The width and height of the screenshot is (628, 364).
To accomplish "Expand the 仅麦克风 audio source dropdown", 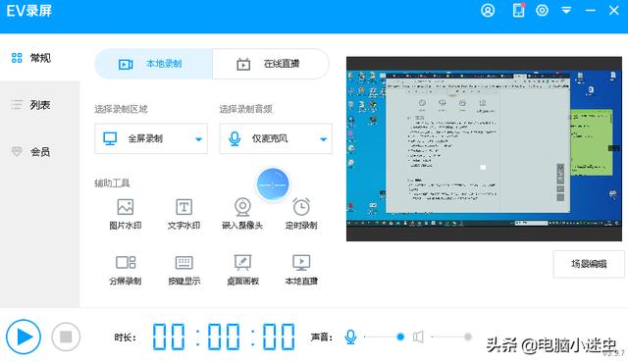I will 276,138.
